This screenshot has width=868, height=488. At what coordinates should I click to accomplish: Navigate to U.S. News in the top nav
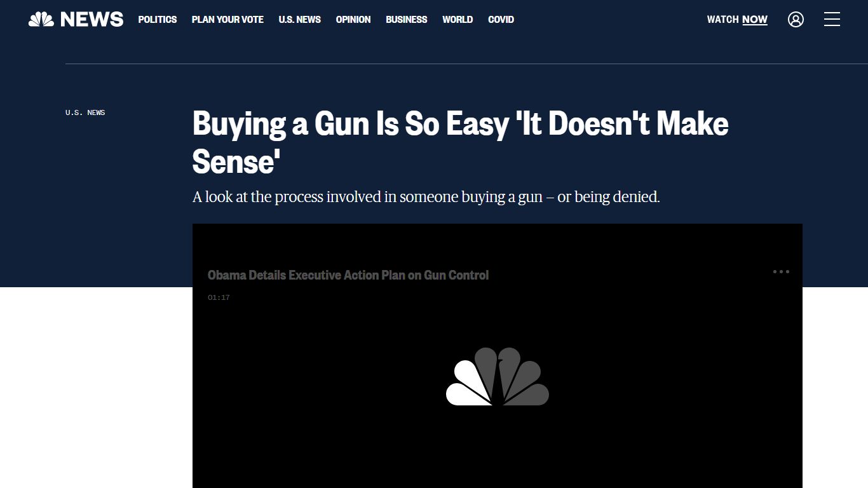point(300,20)
